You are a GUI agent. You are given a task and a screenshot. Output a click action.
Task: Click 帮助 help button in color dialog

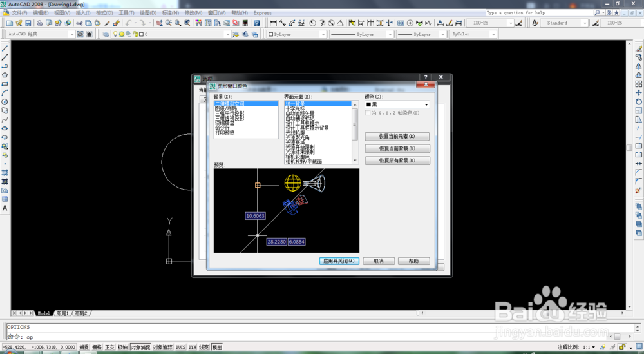pyautogui.click(x=413, y=261)
